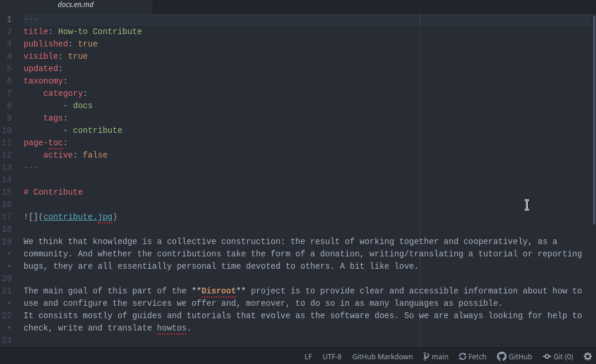This screenshot has width=596, height=364.
Task: Click line number 1 in the gutter
Action: click(x=9, y=19)
